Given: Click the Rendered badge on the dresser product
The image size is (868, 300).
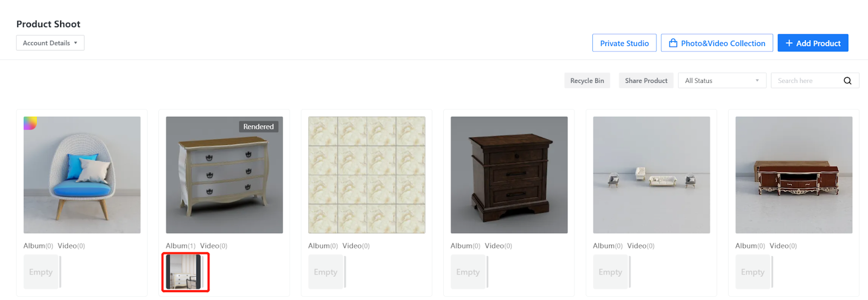Looking at the screenshot, I should click(258, 126).
